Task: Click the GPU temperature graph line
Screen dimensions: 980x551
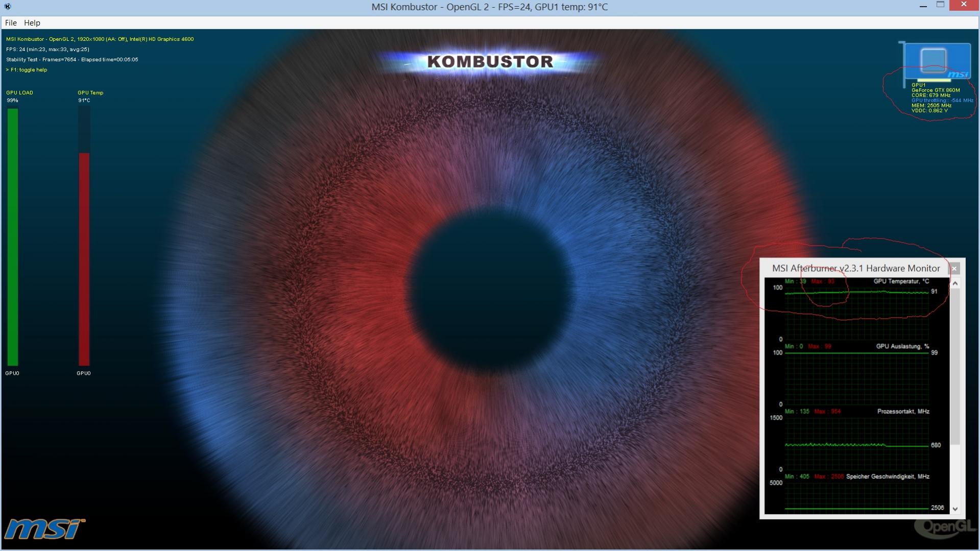Action: [856, 293]
